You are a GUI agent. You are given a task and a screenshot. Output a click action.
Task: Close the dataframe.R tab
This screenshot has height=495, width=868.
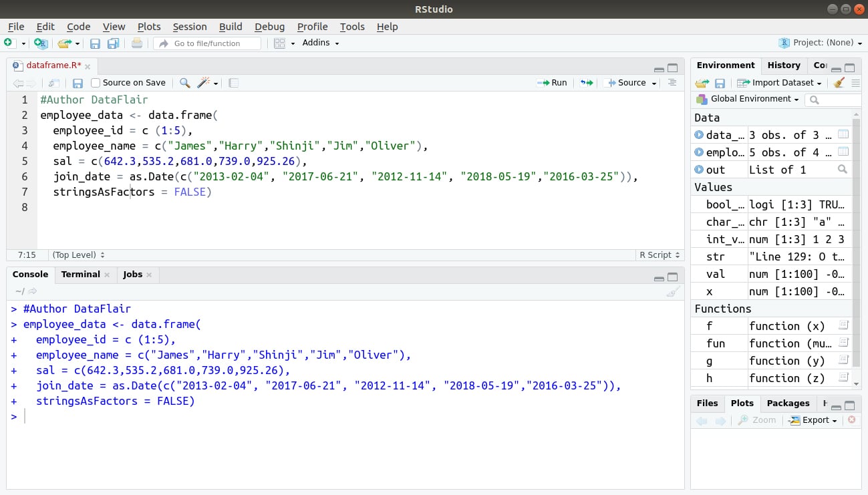tap(88, 66)
